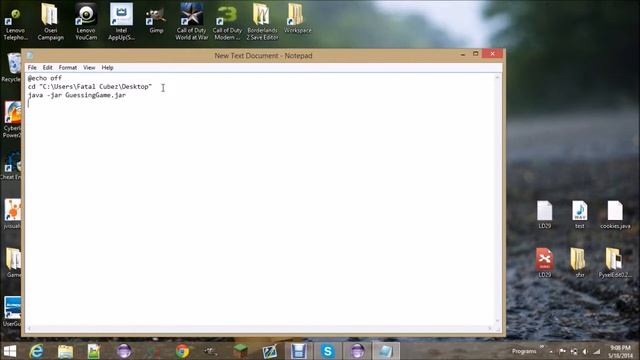Open the Windows Start button
The image size is (640, 360).
point(10,351)
